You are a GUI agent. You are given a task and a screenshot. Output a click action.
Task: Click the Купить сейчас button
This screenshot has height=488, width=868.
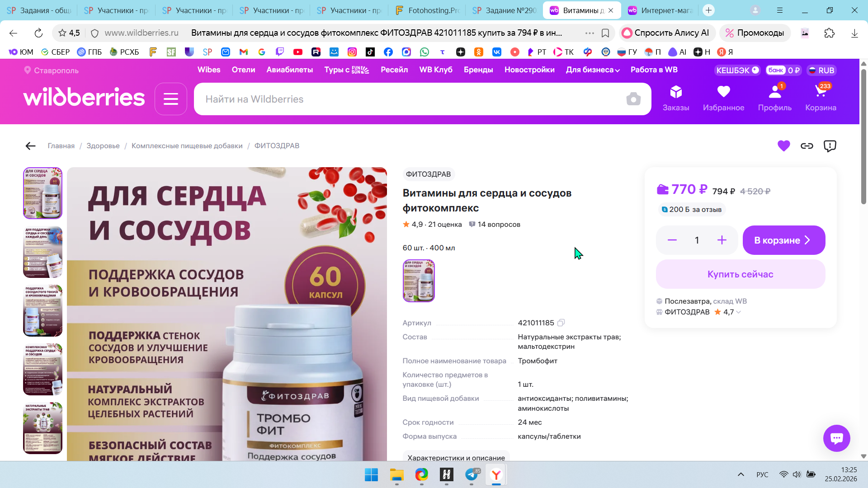tap(740, 274)
